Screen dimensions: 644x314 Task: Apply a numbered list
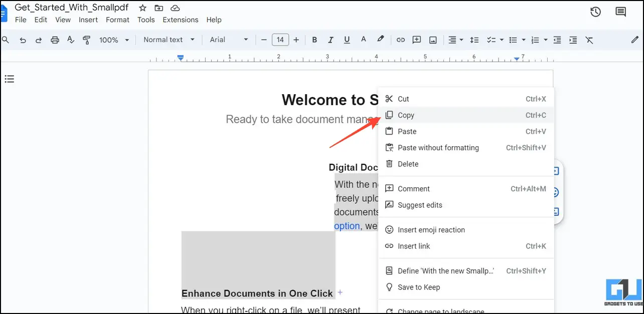click(535, 40)
